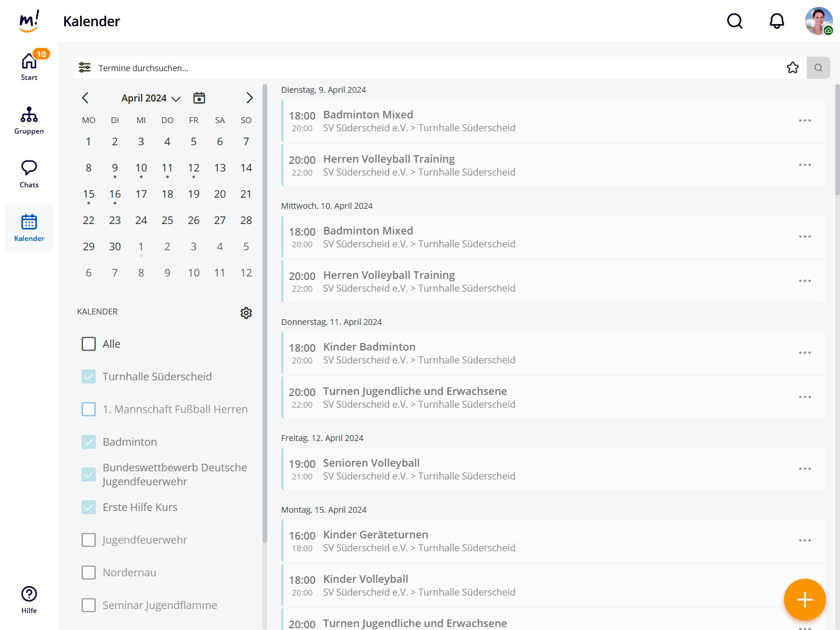The width and height of the screenshot is (840, 630).
Task: Open the Kinder Badminton event
Action: coord(369,347)
